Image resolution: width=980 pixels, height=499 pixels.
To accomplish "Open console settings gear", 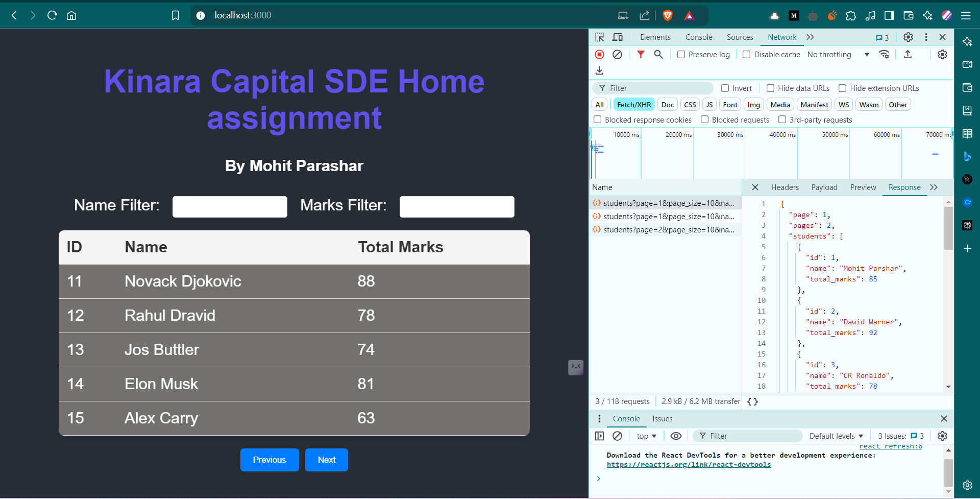I will tap(942, 436).
